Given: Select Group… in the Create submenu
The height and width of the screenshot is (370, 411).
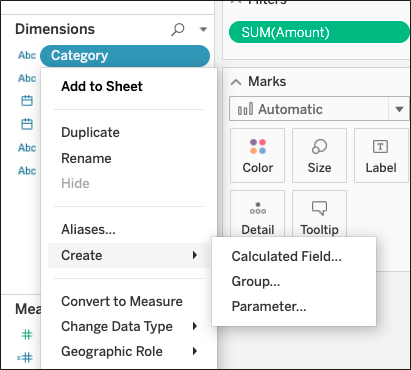Looking at the screenshot, I should (x=256, y=281).
